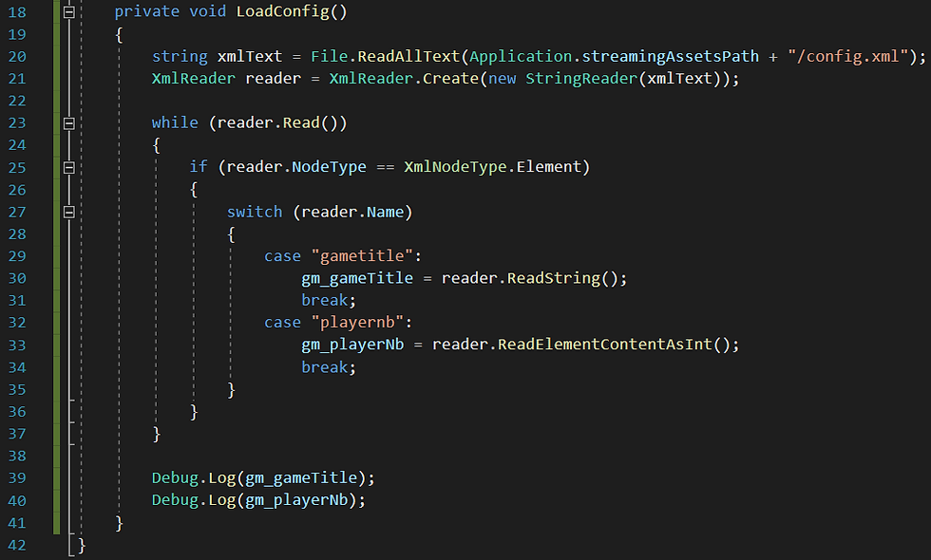Click line number 42 in gutter

tap(17, 545)
